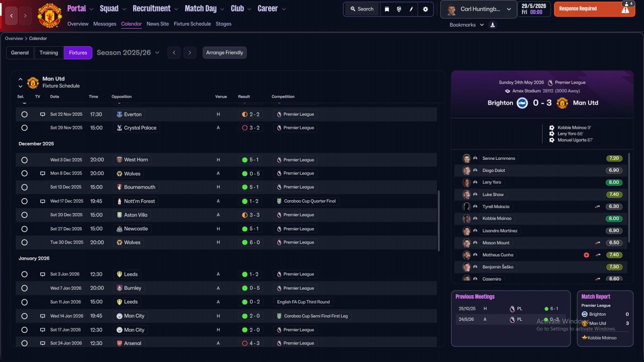Click the pencil edit icon in the top toolbar
Viewport: 644px width, 362px height.
click(412, 9)
